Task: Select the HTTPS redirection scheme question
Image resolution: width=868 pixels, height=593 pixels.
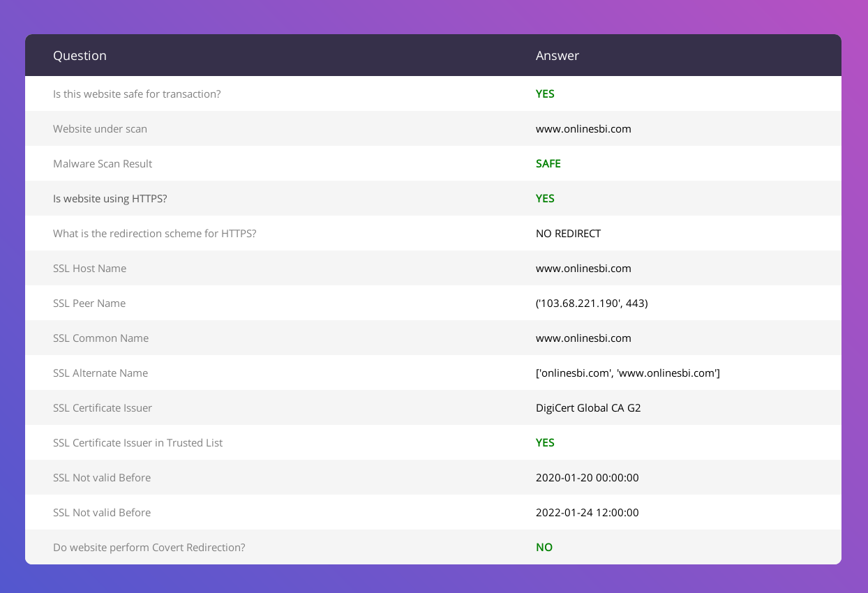Action: pyautogui.click(x=155, y=233)
